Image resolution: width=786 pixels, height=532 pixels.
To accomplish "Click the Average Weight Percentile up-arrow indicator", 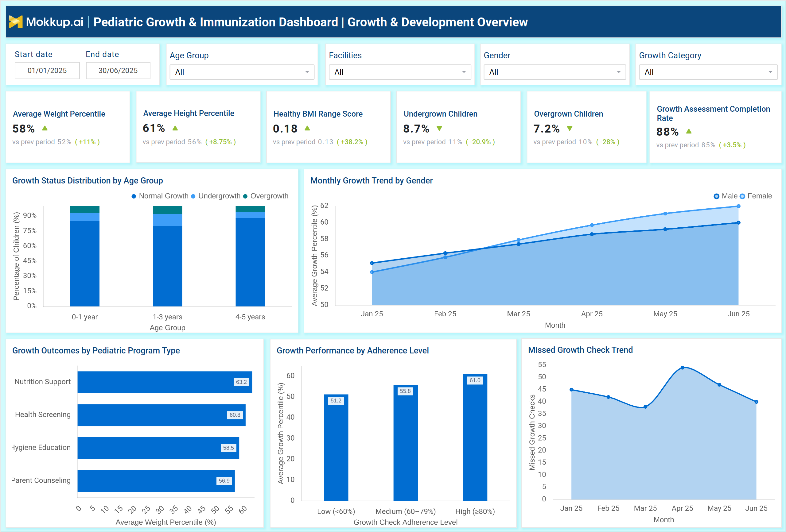I will click(45, 129).
